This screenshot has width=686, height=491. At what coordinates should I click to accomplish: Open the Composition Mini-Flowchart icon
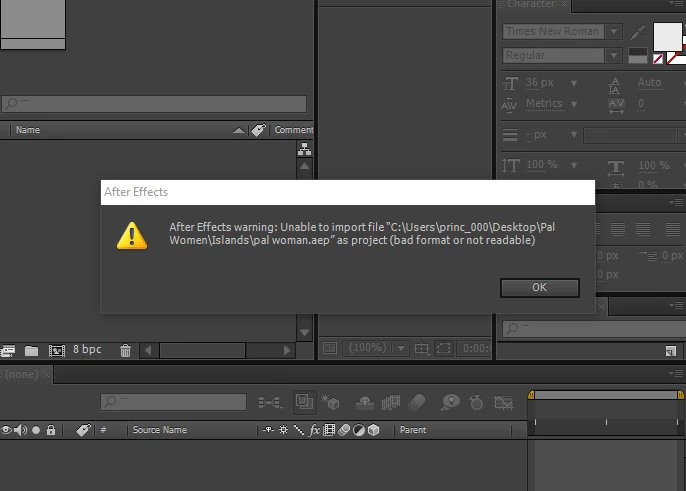tap(270, 402)
